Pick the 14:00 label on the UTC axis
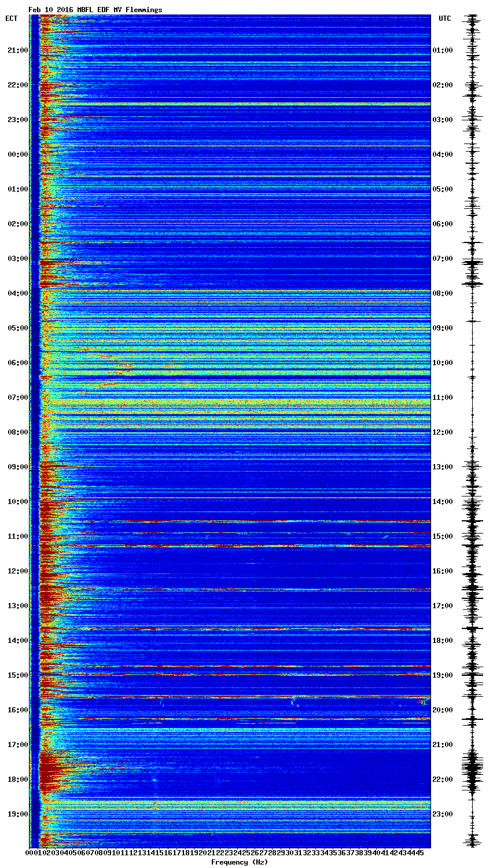 pos(443,502)
